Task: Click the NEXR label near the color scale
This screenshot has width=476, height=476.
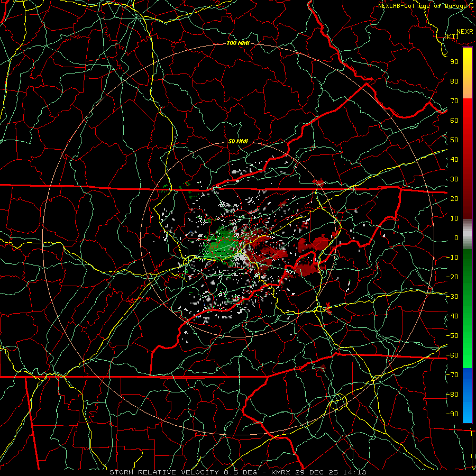Action: pyautogui.click(x=464, y=32)
